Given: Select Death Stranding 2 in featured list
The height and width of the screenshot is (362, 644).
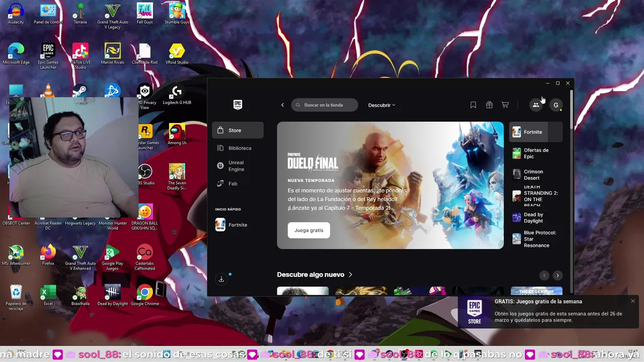Looking at the screenshot, I should 536,196.
